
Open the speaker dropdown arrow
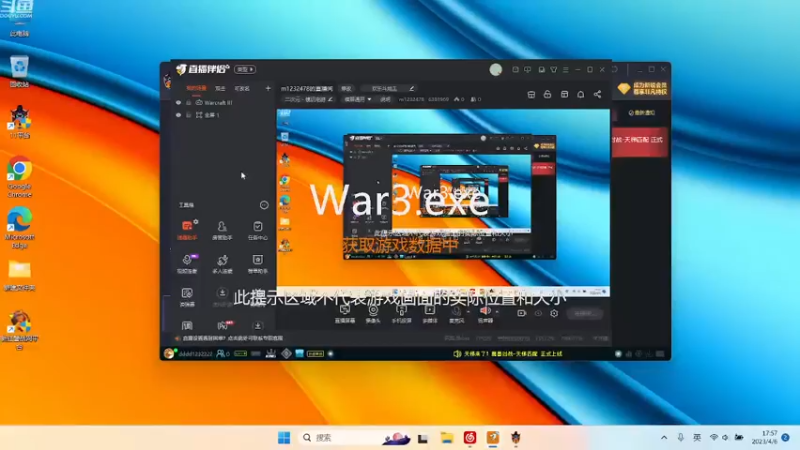click(x=497, y=312)
